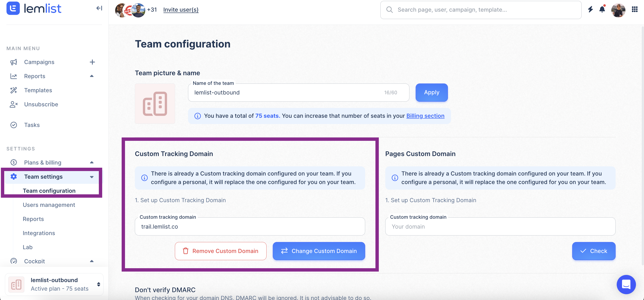Click the lemlist logo
This screenshot has width=644, height=300.
pyautogui.click(x=34, y=9)
